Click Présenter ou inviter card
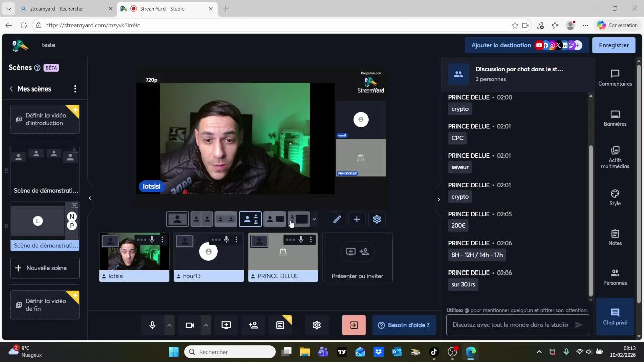The image size is (644, 362). pos(357,257)
